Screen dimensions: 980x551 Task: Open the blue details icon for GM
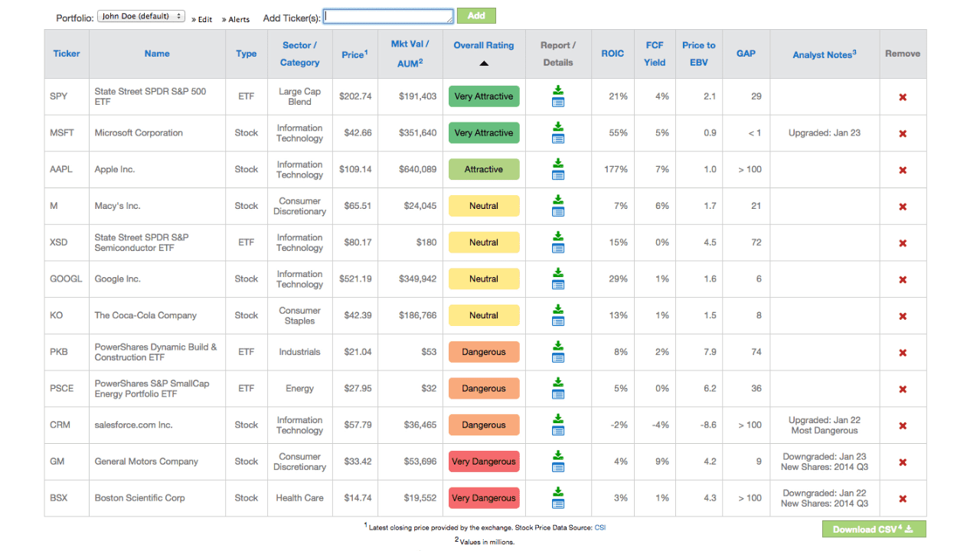[x=558, y=468]
